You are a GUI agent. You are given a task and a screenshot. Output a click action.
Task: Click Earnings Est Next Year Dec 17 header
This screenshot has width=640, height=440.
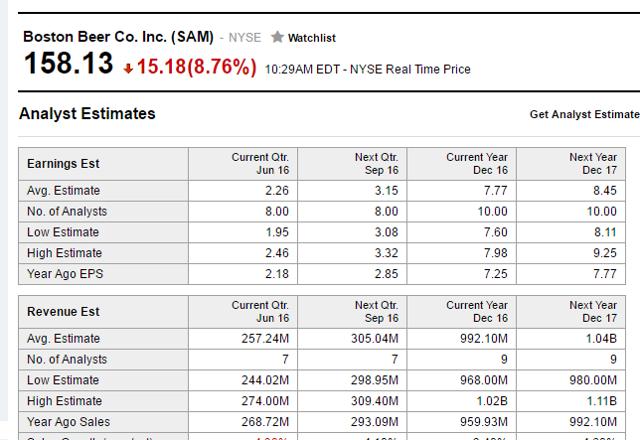pyautogui.click(x=571, y=164)
